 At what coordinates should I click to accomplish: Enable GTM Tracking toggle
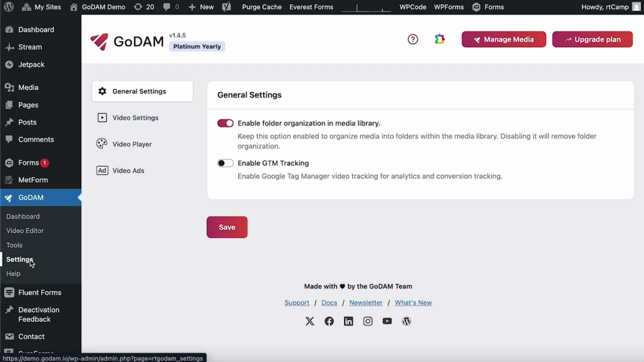[x=225, y=163]
